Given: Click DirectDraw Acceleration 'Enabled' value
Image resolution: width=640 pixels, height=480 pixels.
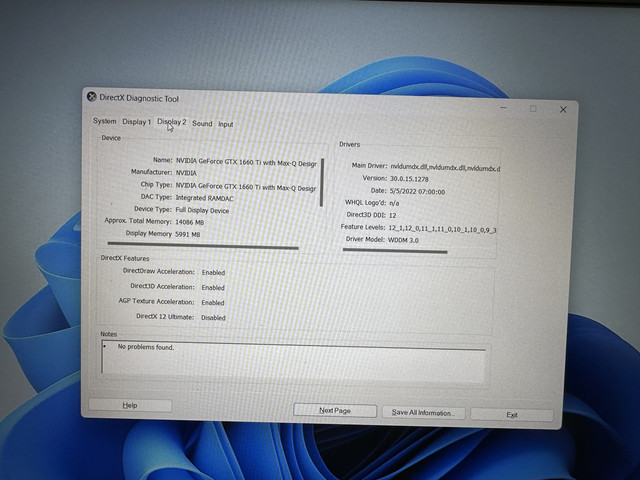Looking at the screenshot, I should click(x=213, y=272).
